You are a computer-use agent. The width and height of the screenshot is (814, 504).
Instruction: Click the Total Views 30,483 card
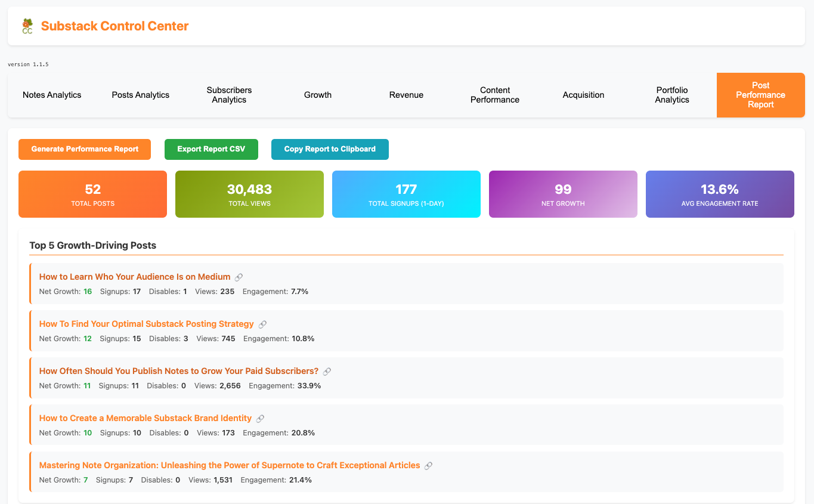click(x=249, y=194)
